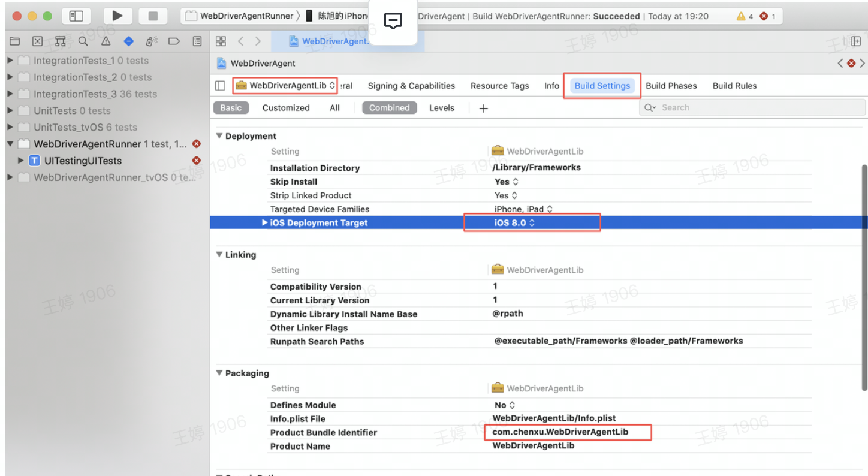Open the Build Phases tab

coord(671,86)
